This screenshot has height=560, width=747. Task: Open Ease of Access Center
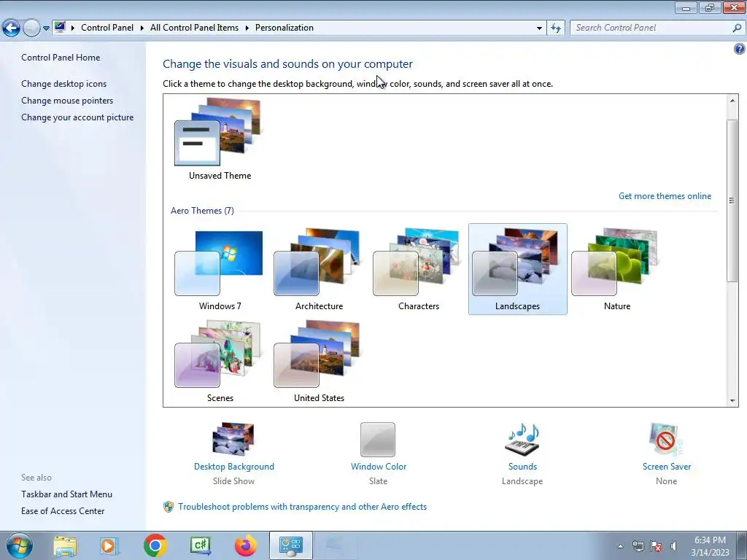point(63,511)
